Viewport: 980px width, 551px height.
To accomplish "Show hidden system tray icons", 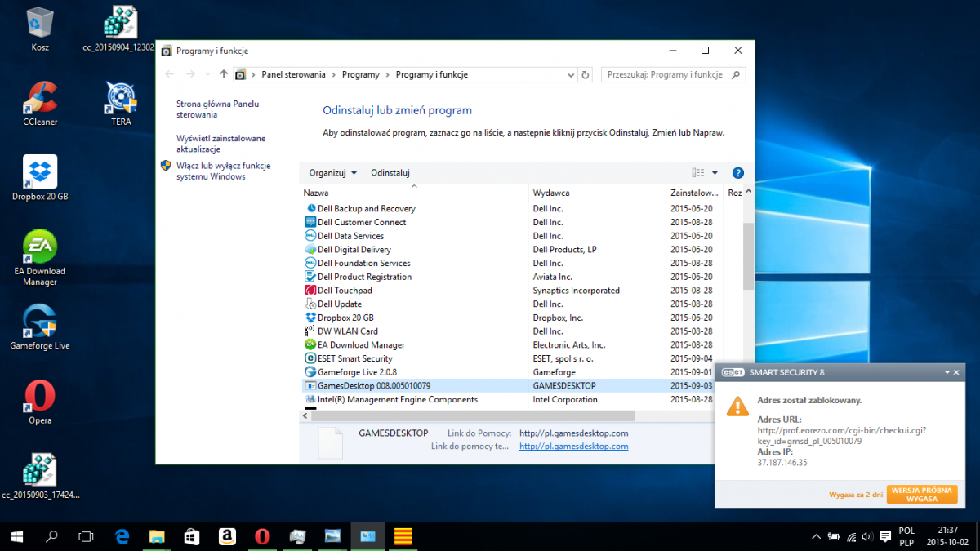I will 816,536.
